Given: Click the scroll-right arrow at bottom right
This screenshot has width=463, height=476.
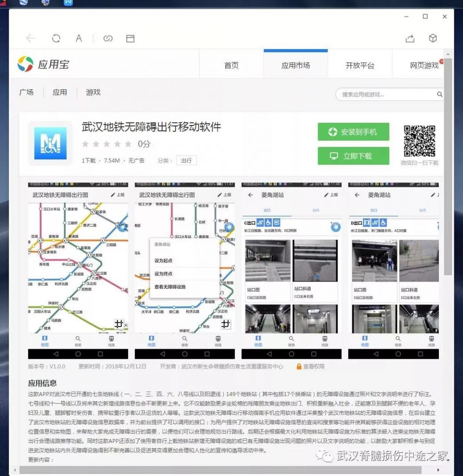Looking at the screenshot, I should pos(438,470).
